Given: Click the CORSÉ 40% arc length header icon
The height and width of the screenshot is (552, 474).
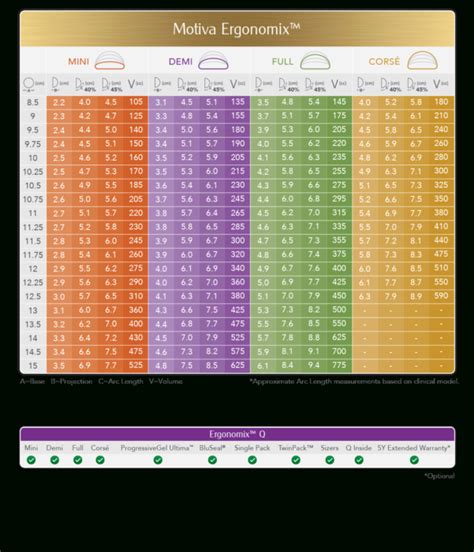Looking at the screenshot, I should [391, 85].
